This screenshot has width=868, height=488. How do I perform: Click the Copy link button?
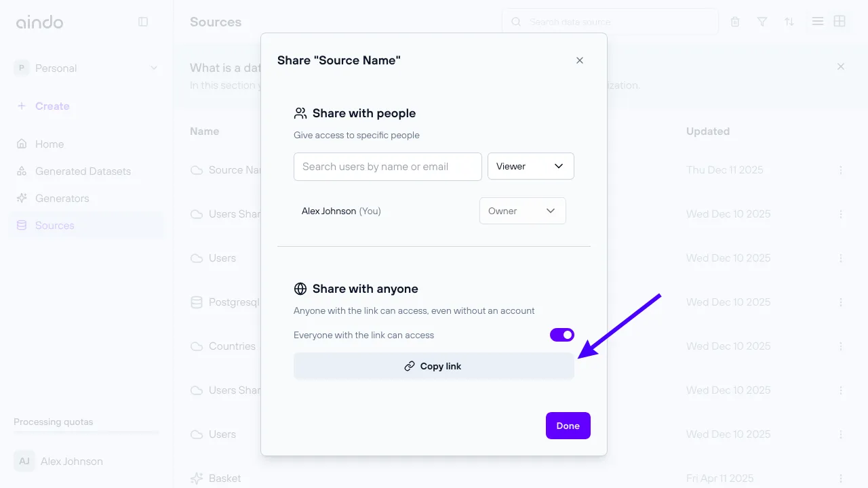433,366
